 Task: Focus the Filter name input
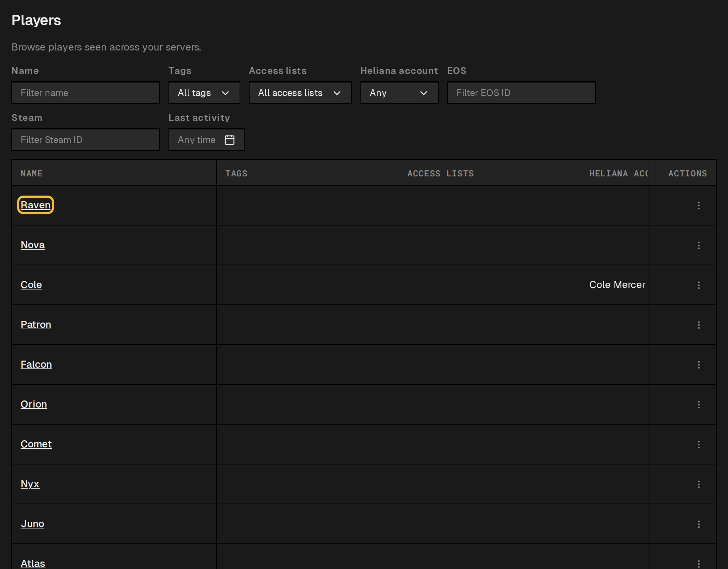[x=86, y=93]
